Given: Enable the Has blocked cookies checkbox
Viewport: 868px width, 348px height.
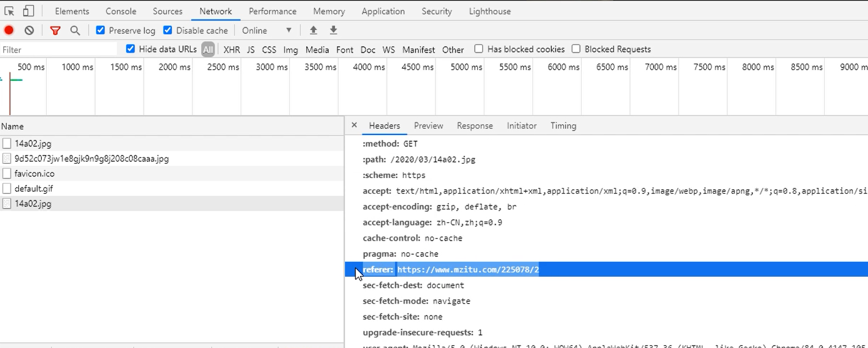Looking at the screenshot, I should [x=479, y=49].
